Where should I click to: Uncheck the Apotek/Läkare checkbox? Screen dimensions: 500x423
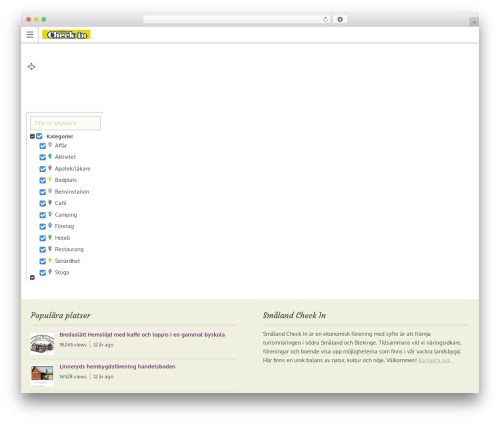(x=43, y=169)
